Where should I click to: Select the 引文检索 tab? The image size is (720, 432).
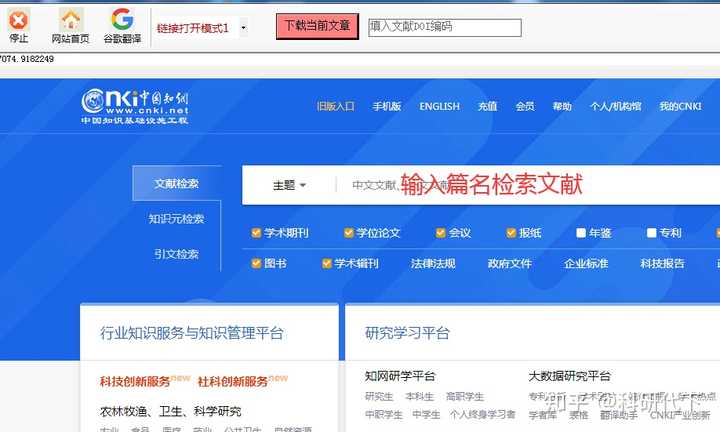(176, 254)
